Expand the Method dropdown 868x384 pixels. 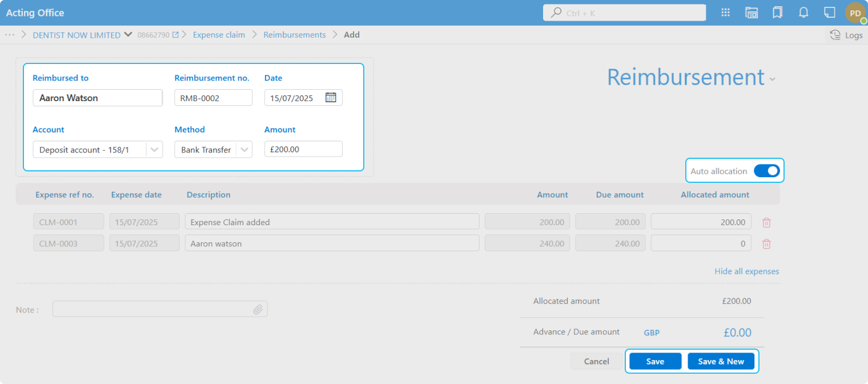point(244,150)
